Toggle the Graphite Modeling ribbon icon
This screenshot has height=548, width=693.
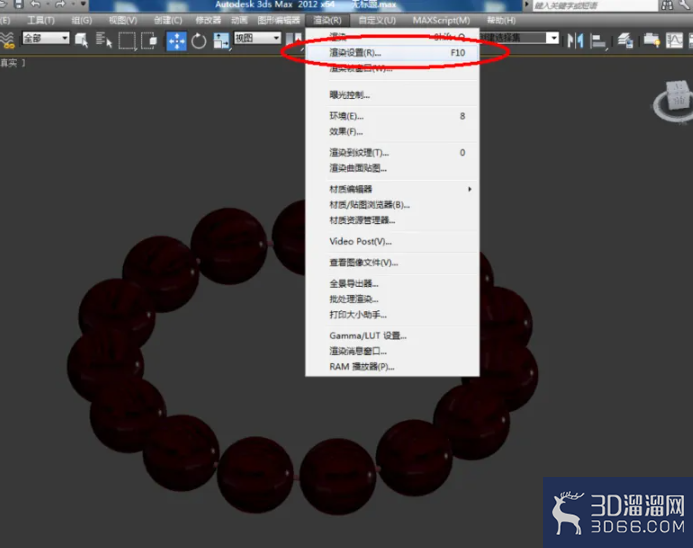(x=651, y=41)
